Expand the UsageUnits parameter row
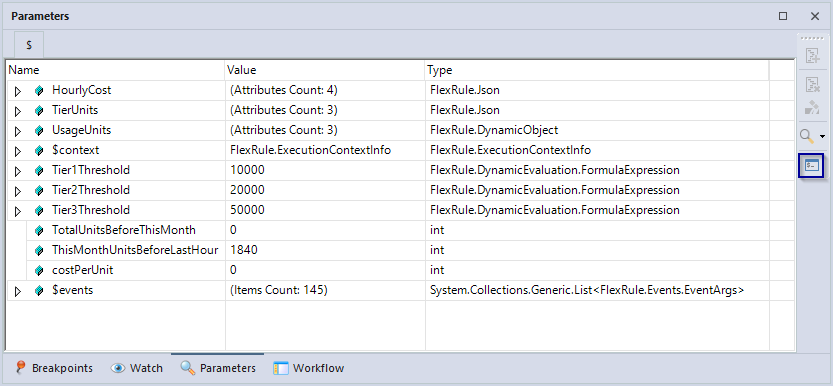This screenshot has width=833, height=386. 18,131
